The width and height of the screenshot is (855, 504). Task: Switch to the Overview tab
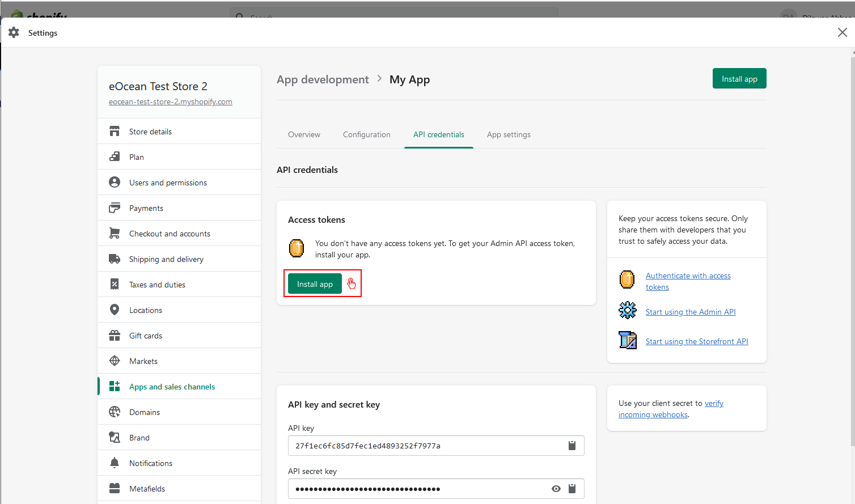pos(304,135)
